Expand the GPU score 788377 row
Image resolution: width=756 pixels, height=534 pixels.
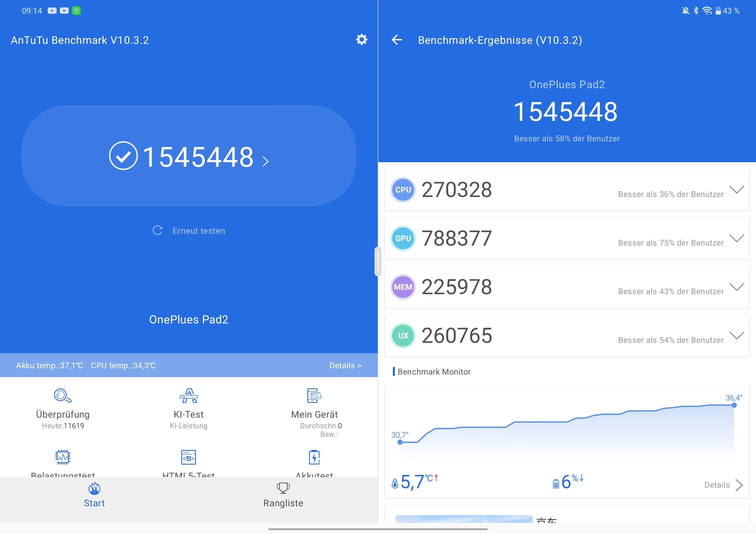[x=737, y=238]
